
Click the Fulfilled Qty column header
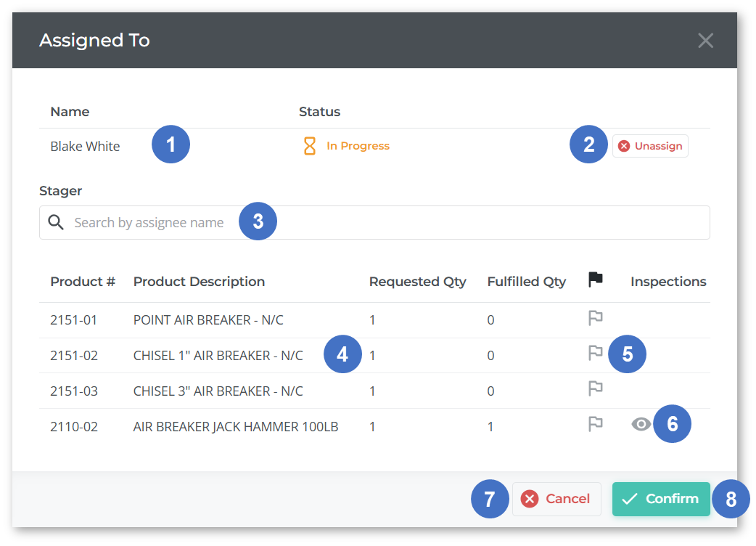[x=526, y=282]
